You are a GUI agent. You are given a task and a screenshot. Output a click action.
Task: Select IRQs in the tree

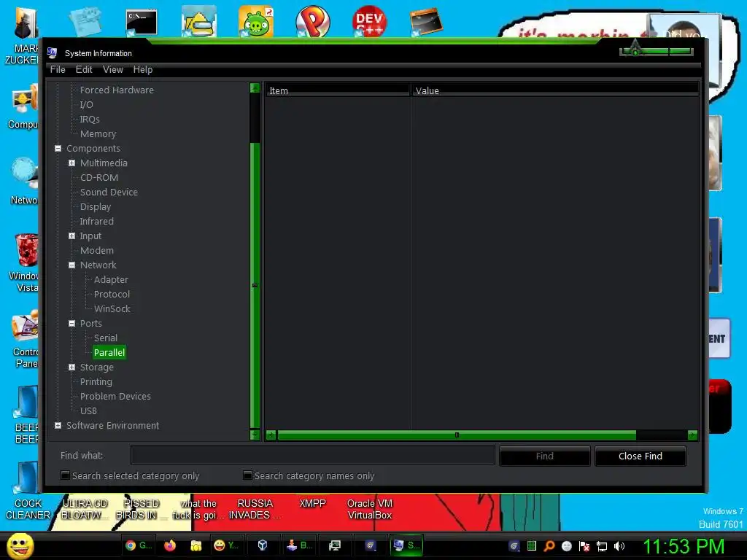[90, 120]
